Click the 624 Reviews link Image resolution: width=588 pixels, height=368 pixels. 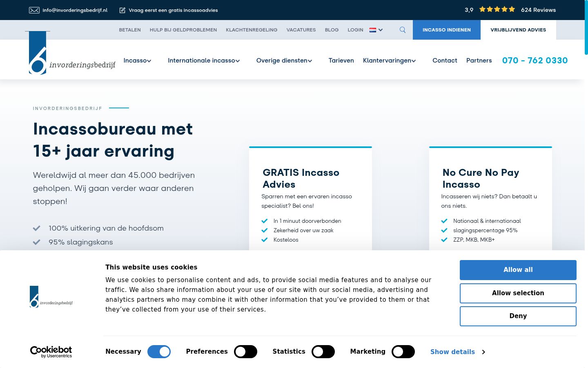539,10
